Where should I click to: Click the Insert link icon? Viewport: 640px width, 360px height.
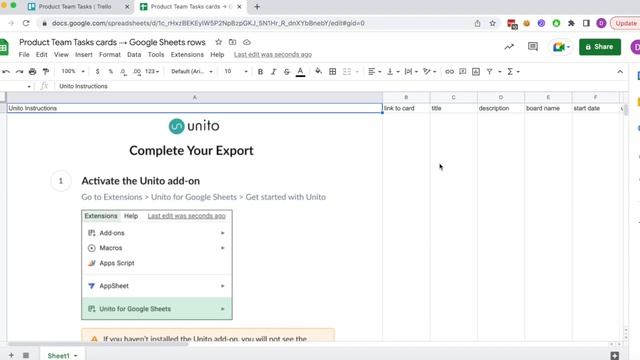(449, 71)
